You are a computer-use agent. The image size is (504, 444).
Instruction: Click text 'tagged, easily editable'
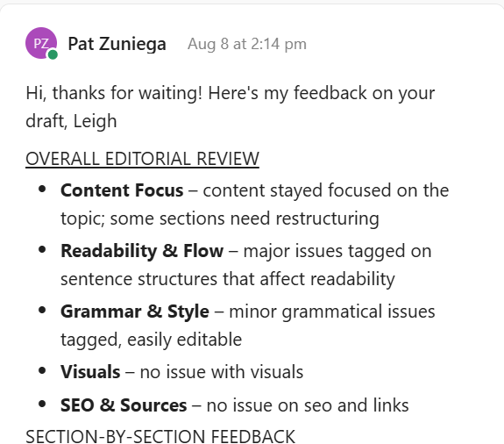(151, 340)
